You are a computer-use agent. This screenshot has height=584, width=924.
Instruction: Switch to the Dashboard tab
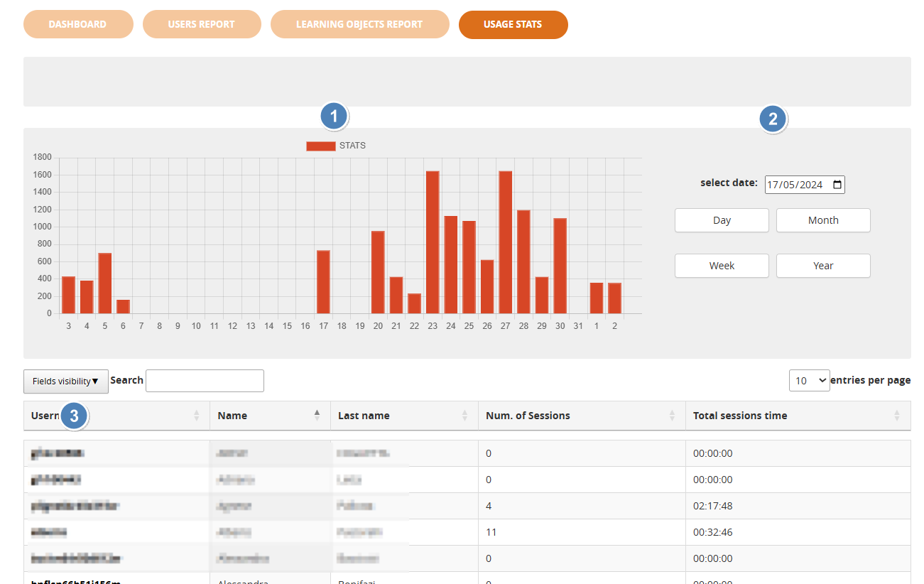tap(77, 24)
